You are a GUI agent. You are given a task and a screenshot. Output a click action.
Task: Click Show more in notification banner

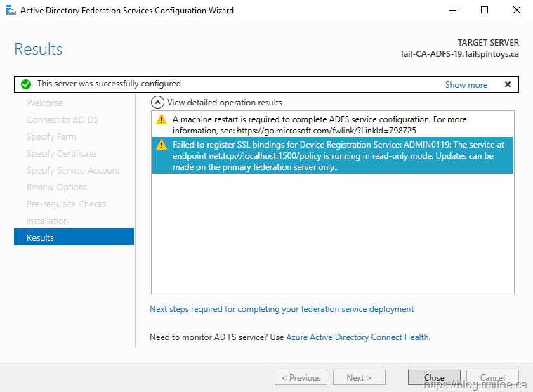[x=466, y=84]
